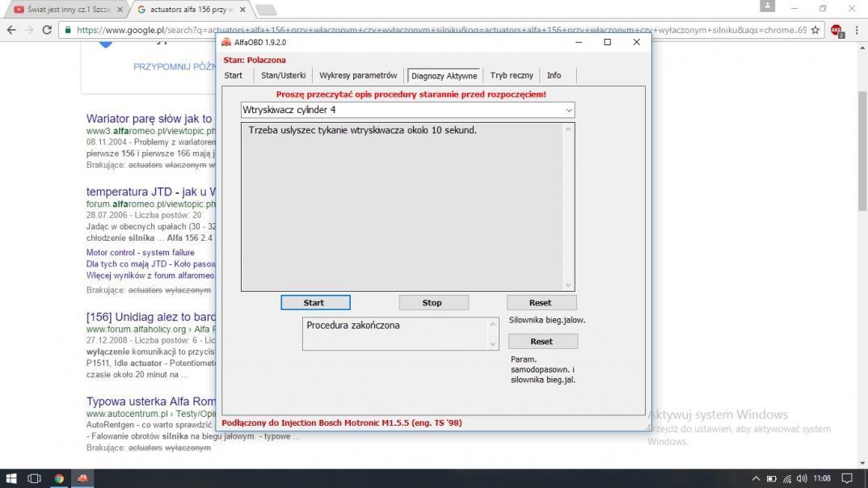
Task: Click the 'Trzeba uslyszec tykanie' description text
Action: pyautogui.click(x=362, y=131)
